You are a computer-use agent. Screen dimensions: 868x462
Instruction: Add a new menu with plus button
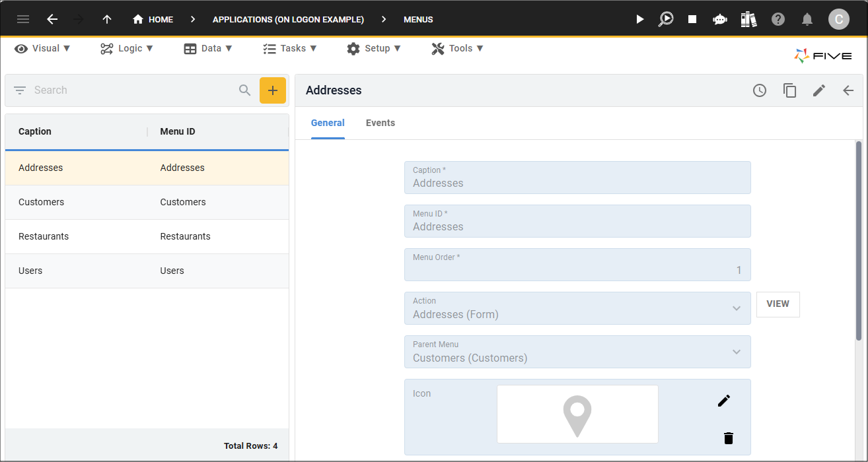[273, 90]
